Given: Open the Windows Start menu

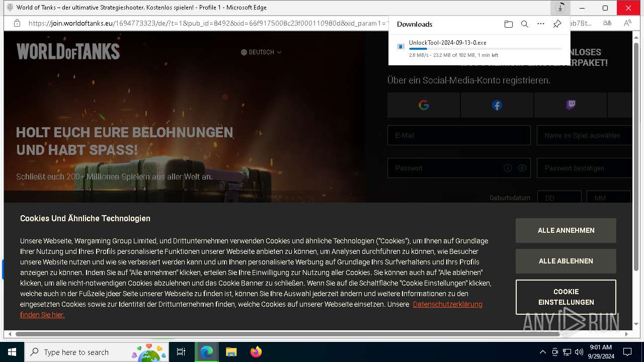Looking at the screenshot, I should [12, 352].
